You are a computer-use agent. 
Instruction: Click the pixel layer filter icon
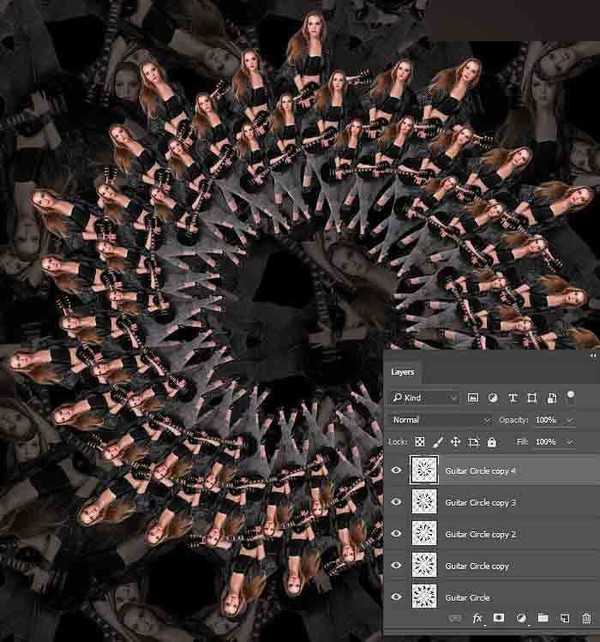tap(473, 398)
